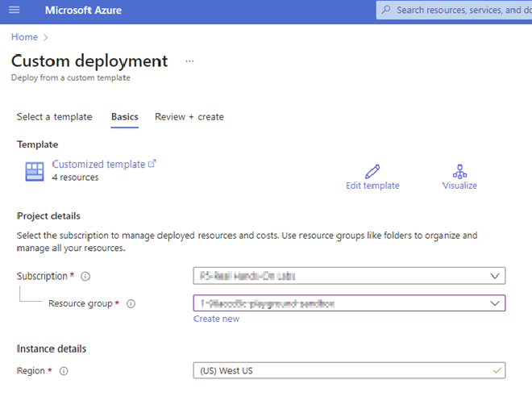This screenshot has width=532, height=405.
Task: Expand the Resource group dropdown
Action: [349, 303]
